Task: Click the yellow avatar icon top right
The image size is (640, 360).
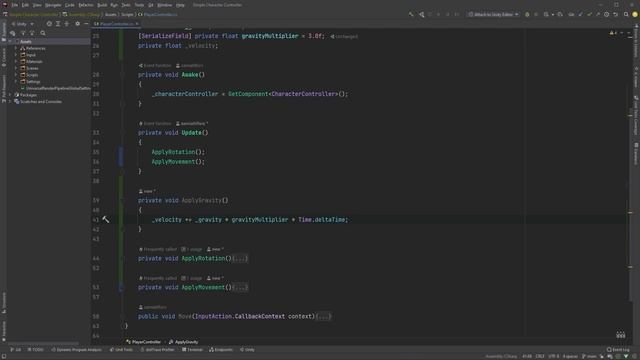Action: tap(635, 14)
